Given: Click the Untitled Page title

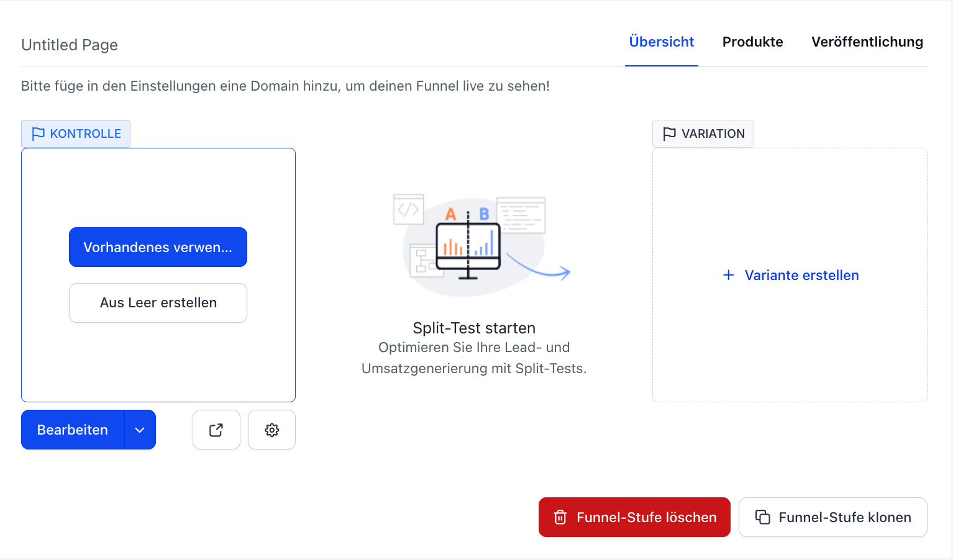Looking at the screenshot, I should [x=69, y=44].
